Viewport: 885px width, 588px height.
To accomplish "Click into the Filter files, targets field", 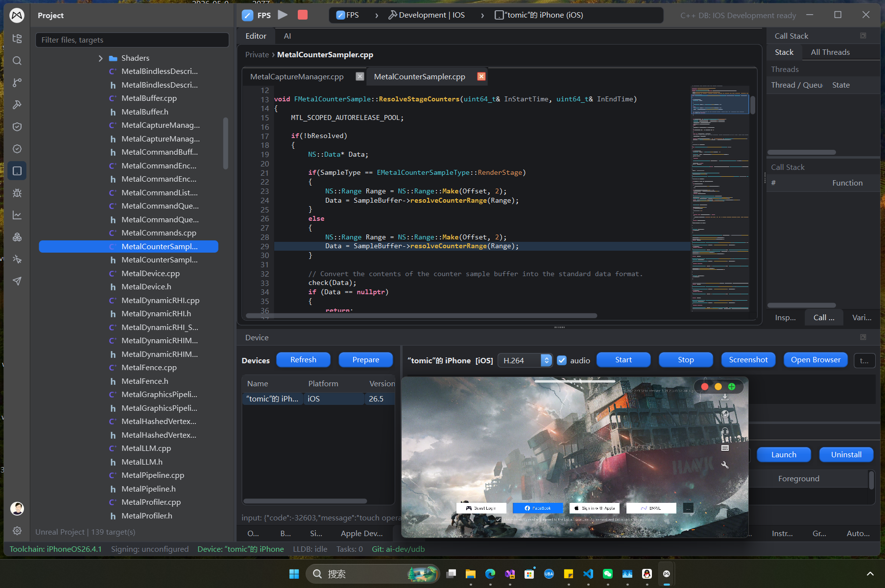I will click(132, 40).
